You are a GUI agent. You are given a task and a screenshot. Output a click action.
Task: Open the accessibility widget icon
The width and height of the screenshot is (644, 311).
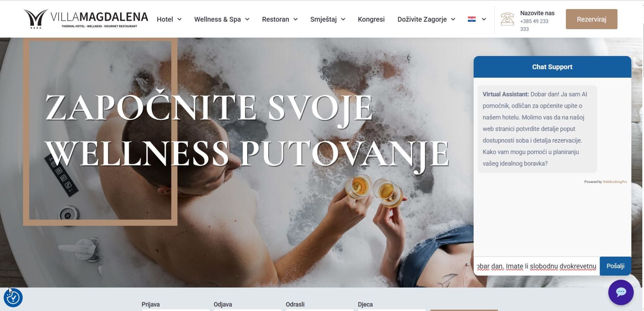[x=13, y=298]
